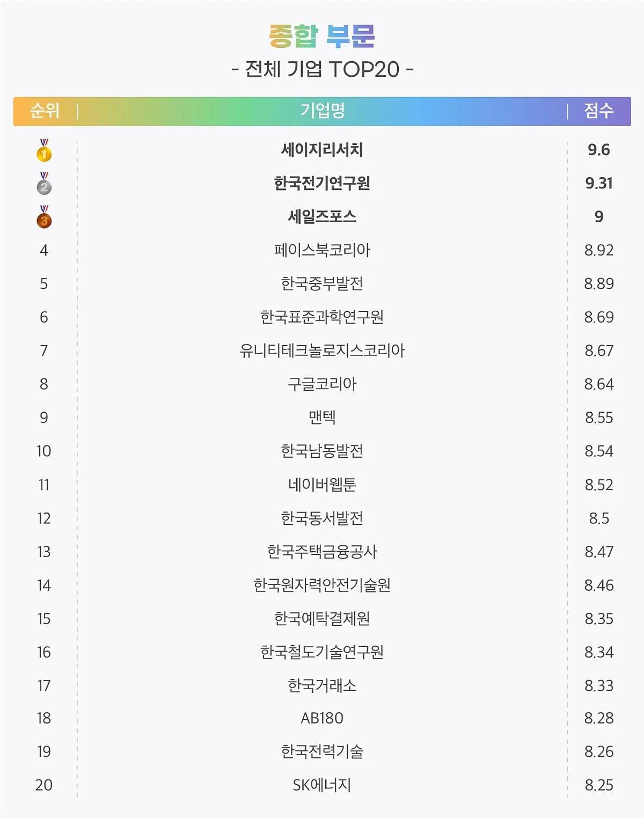Click the 기업명 column header
The width and height of the screenshot is (644, 819).
322,111
